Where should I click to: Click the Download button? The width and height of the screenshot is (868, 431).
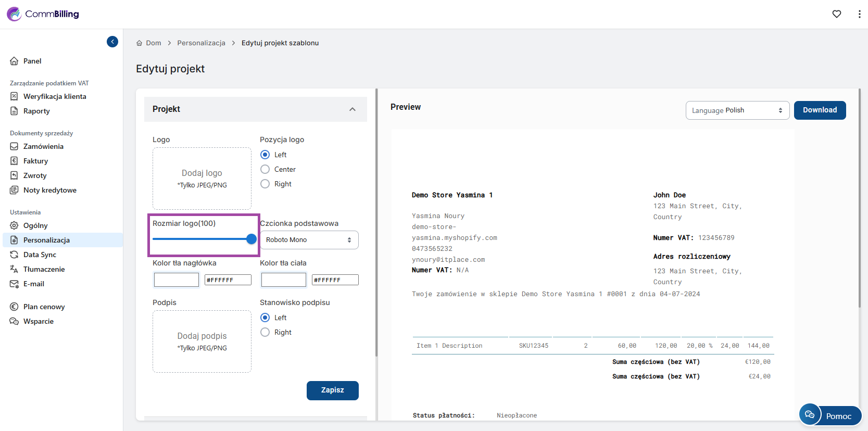[x=820, y=110]
